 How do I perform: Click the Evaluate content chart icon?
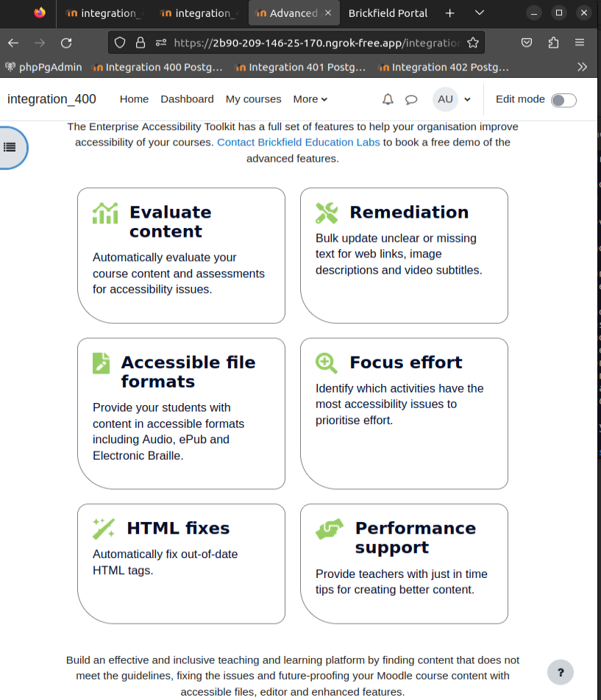pyautogui.click(x=105, y=213)
